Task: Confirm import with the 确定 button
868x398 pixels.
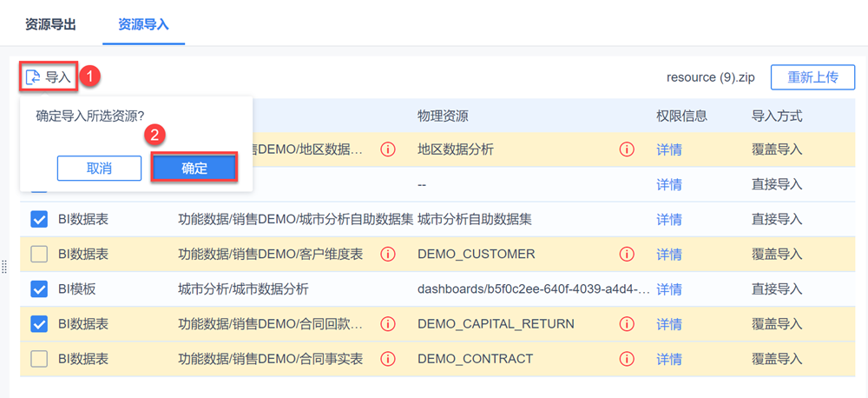Action: coord(194,169)
